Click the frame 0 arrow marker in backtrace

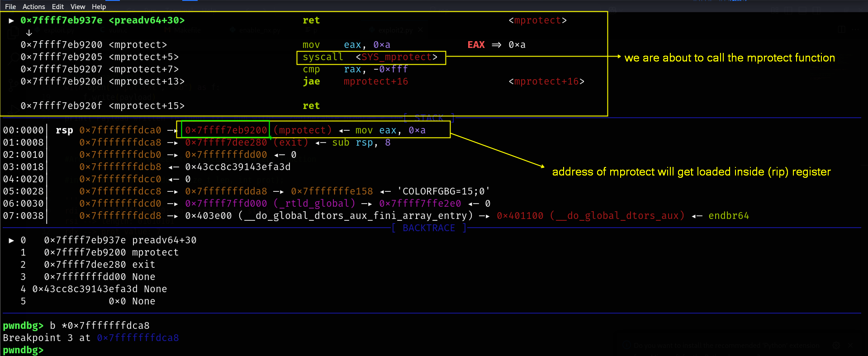(11, 240)
